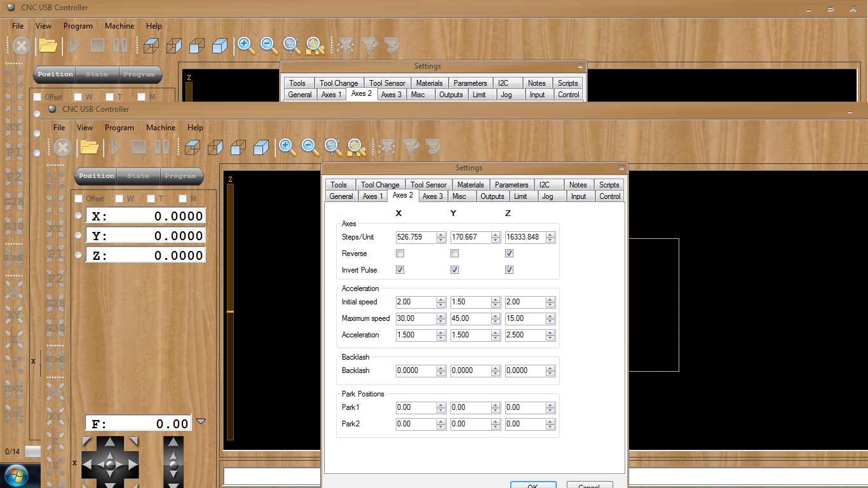Click Open file folder icon in front window

click(x=89, y=148)
